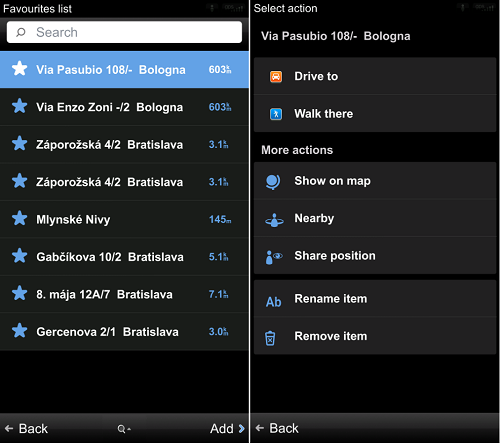Click the Nearby location icon
This screenshot has width=500, height=444.
[274, 220]
